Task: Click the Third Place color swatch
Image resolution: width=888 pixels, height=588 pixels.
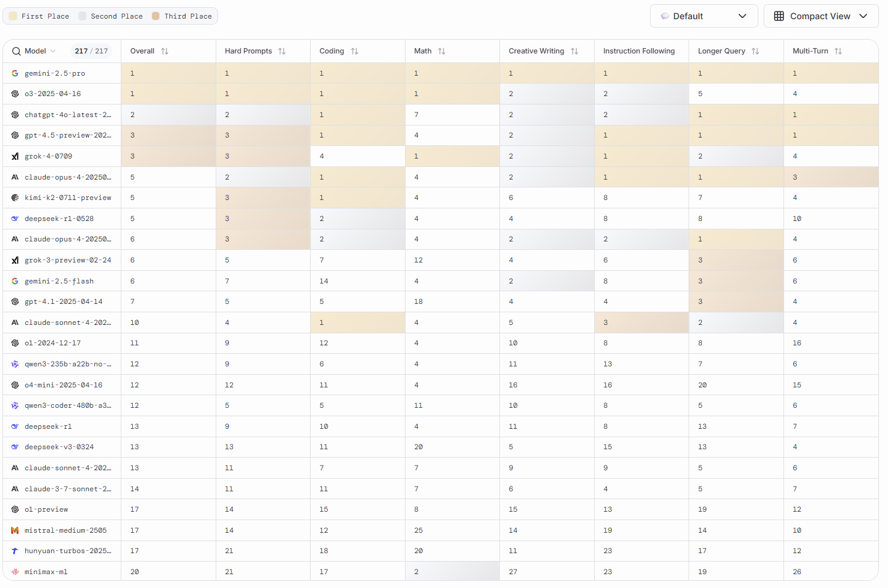Action: pyautogui.click(x=156, y=16)
